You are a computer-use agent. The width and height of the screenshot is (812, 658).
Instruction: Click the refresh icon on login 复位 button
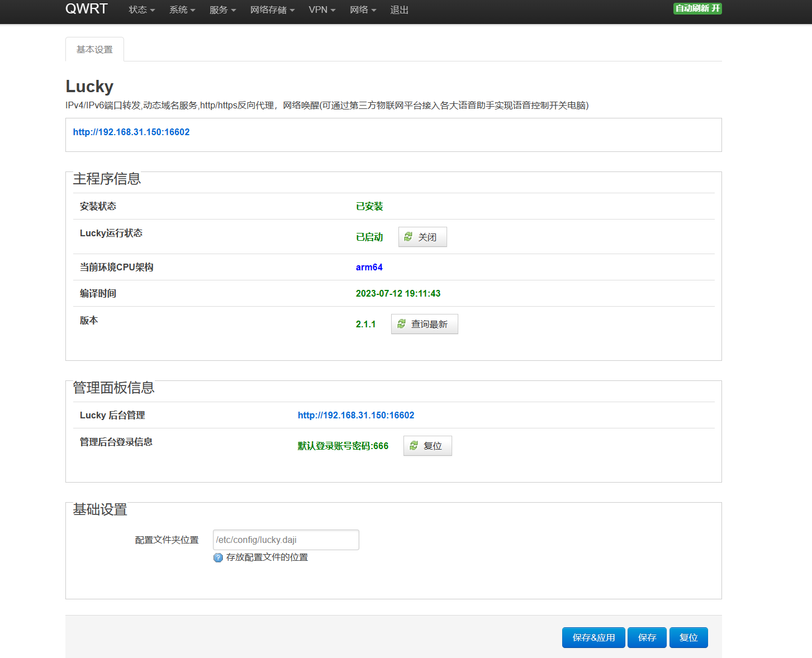click(x=414, y=445)
